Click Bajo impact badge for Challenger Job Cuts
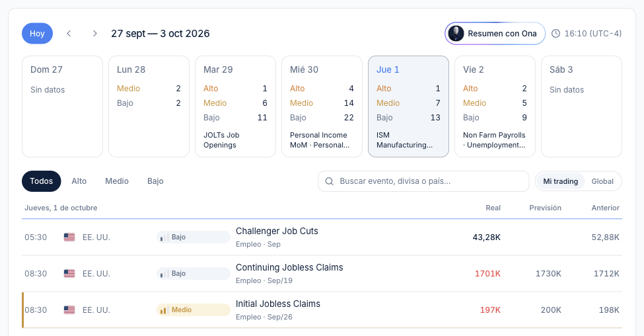The width and height of the screenshot is (644, 336). (194, 237)
